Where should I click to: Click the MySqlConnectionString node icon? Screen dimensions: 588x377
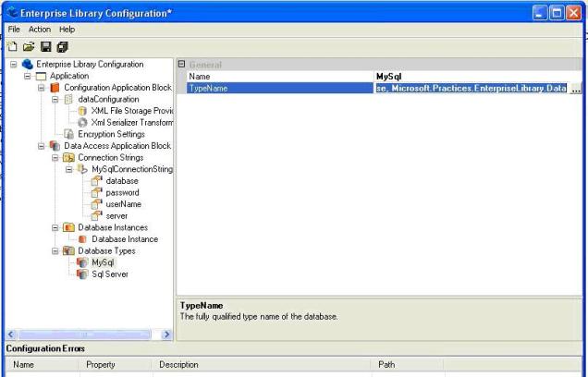click(82, 169)
